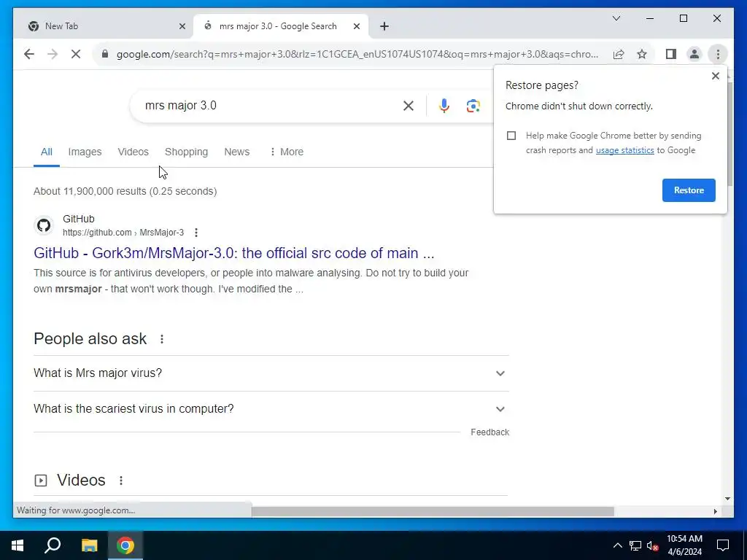Open the usage statistics link
747x560 pixels.
624,150
